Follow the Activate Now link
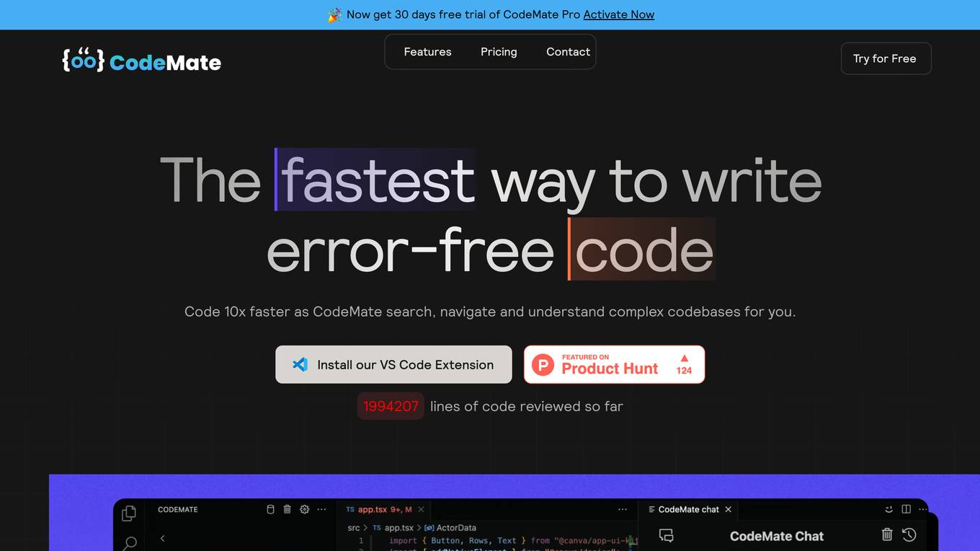This screenshot has width=980, height=551. (x=619, y=14)
